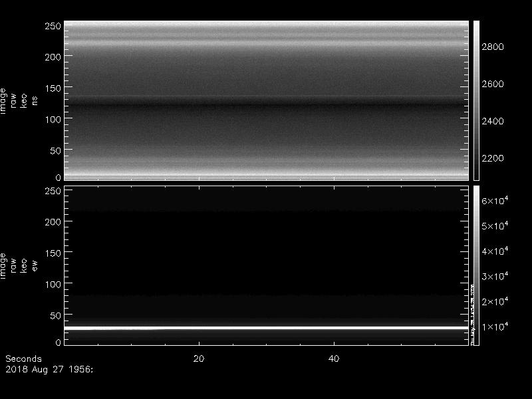This screenshot has height=399, width=532.
Task: Click the 2200 colorbar label
Action: coord(493,158)
